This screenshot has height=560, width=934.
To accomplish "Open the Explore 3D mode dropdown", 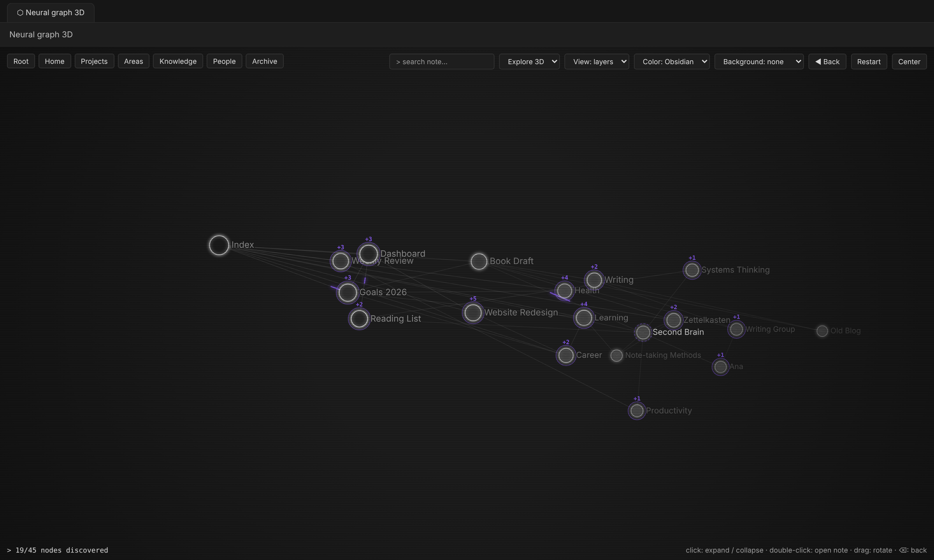I will pyautogui.click(x=529, y=61).
